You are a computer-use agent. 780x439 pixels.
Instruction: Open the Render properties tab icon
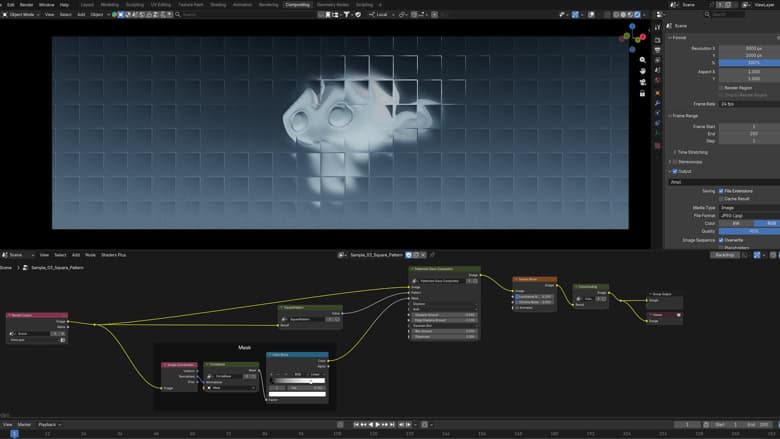click(658, 40)
